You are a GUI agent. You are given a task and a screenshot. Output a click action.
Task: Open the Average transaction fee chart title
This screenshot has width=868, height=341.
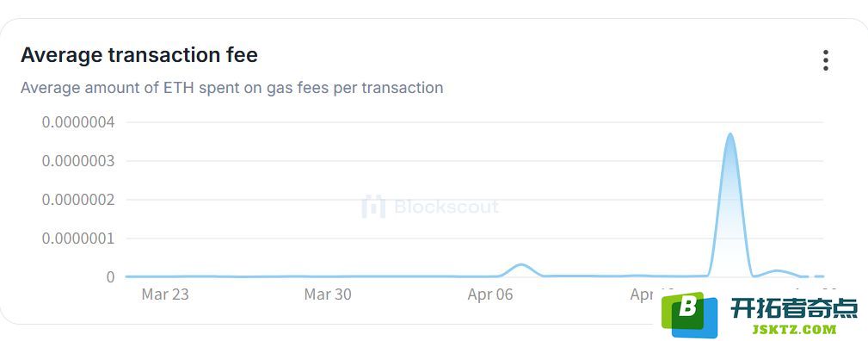point(139,55)
